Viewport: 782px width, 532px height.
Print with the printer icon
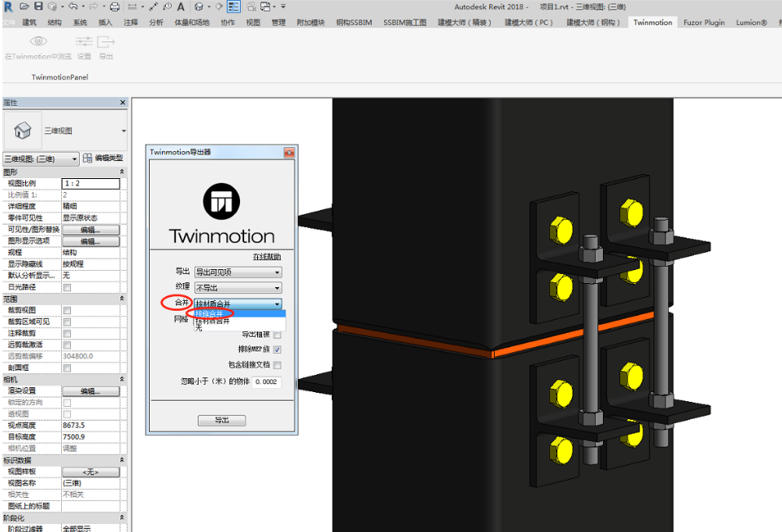pyautogui.click(x=115, y=7)
